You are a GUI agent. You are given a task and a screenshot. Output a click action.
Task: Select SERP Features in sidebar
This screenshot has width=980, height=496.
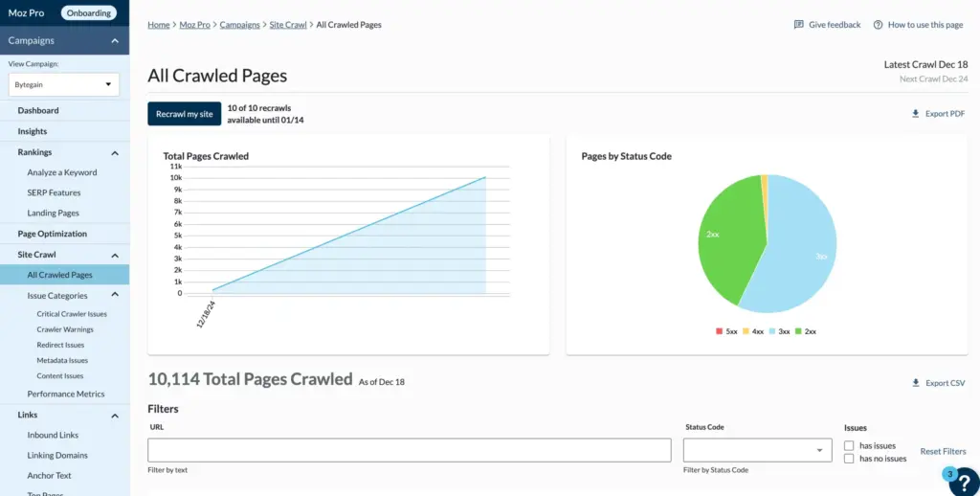click(54, 192)
